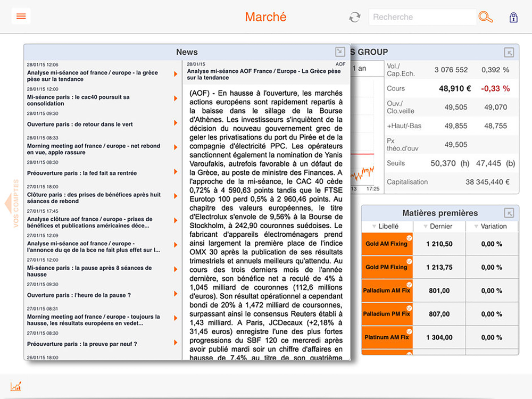Expand the GROUP quote panel
This screenshot has height=399, width=532.
pos(509,52)
